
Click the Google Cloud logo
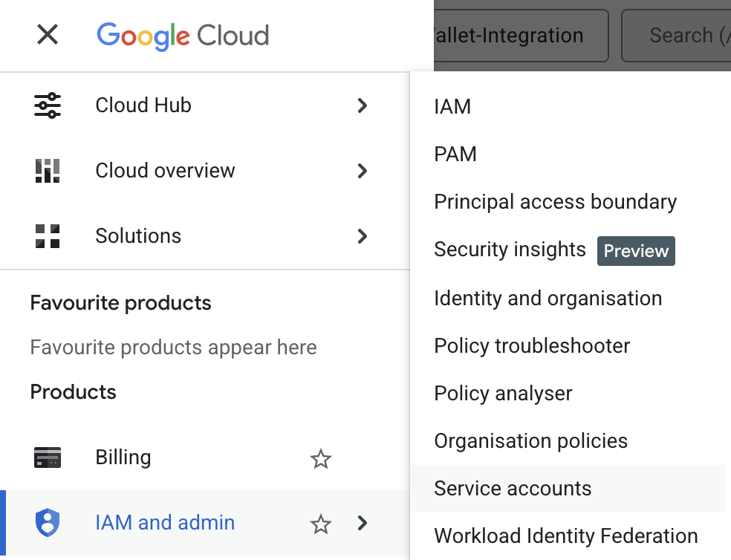click(183, 36)
